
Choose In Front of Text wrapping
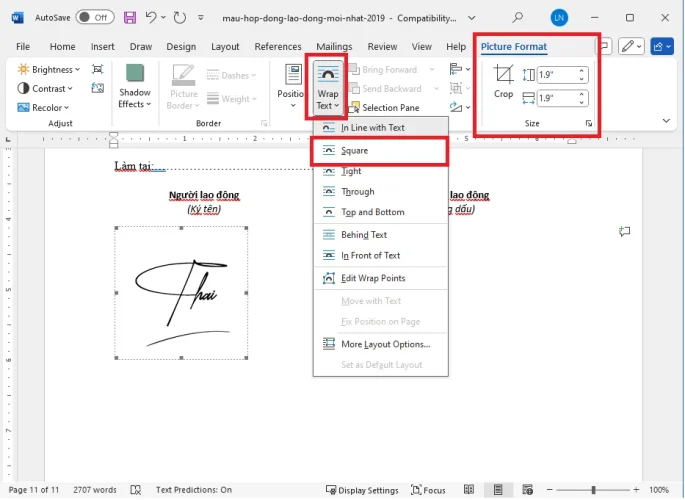click(370, 256)
